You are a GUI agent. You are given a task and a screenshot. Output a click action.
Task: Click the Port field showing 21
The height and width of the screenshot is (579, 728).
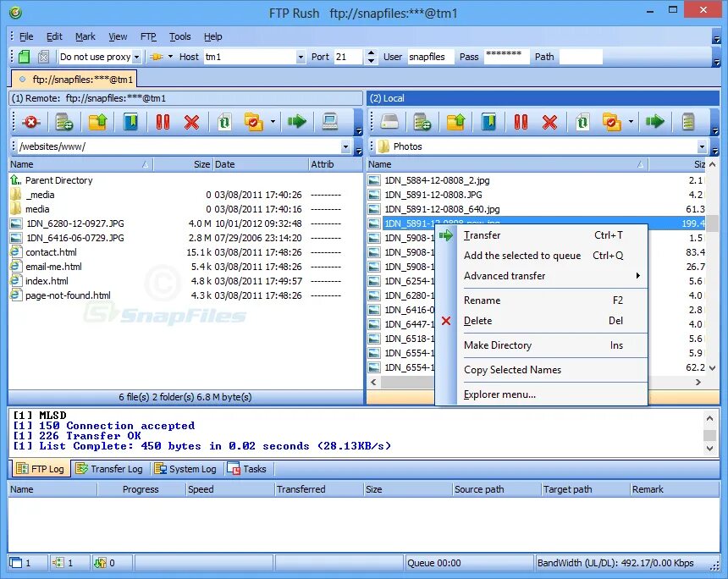click(x=348, y=57)
